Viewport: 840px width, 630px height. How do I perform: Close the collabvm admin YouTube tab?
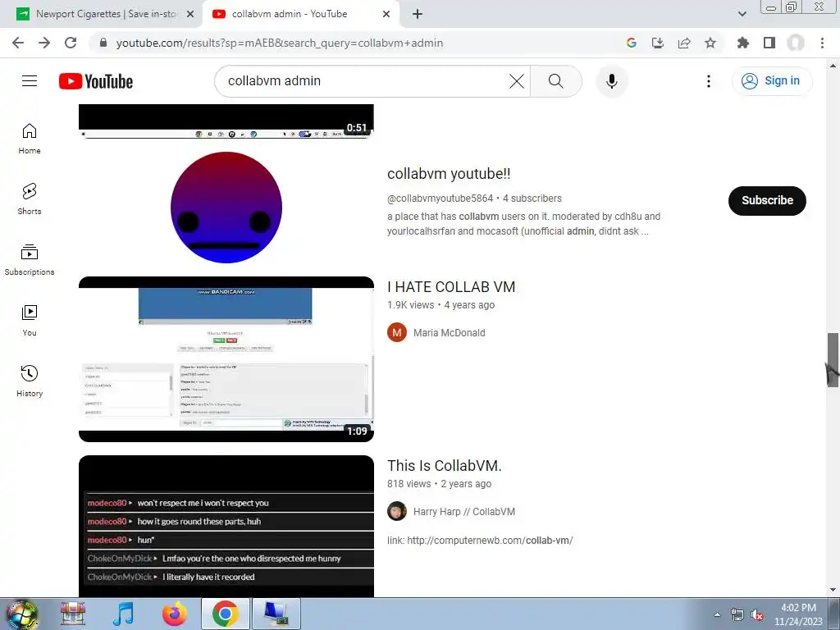386,14
